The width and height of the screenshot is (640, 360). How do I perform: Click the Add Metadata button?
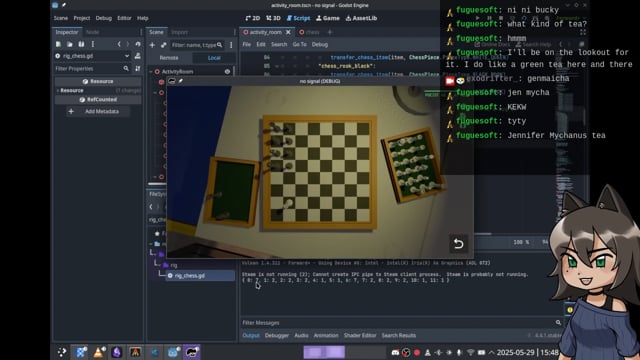98,111
